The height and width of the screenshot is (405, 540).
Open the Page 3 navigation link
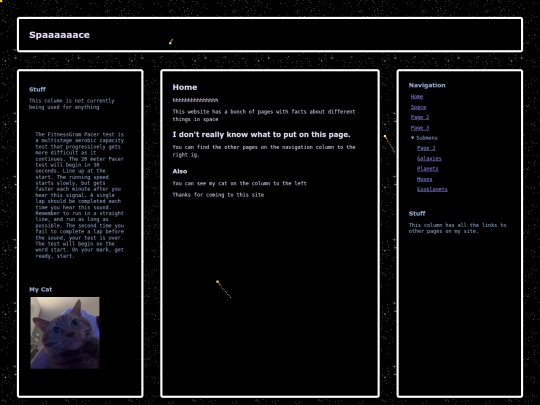point(420,128)
